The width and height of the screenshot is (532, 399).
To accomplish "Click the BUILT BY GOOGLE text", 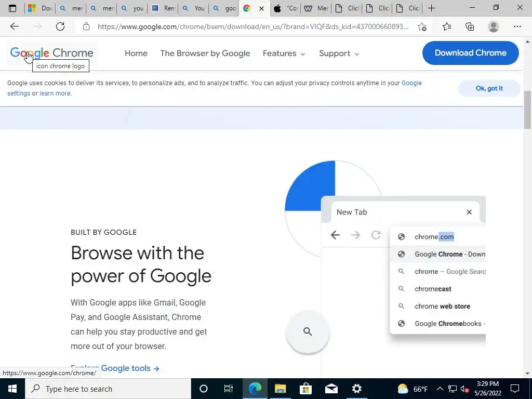I will pyautogui.click(x=103, y=232).
